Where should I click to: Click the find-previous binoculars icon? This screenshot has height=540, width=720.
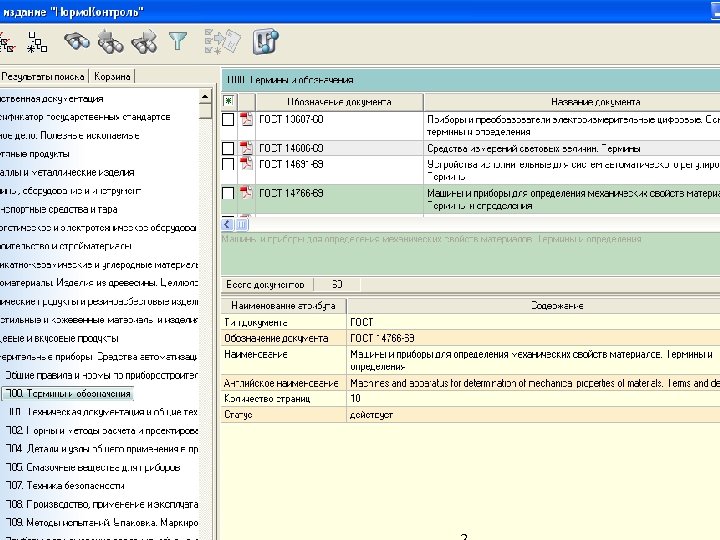point(110,42)
